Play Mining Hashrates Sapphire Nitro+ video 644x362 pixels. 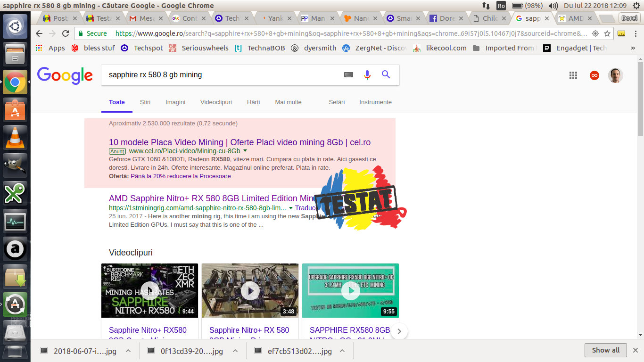[149, 290]
